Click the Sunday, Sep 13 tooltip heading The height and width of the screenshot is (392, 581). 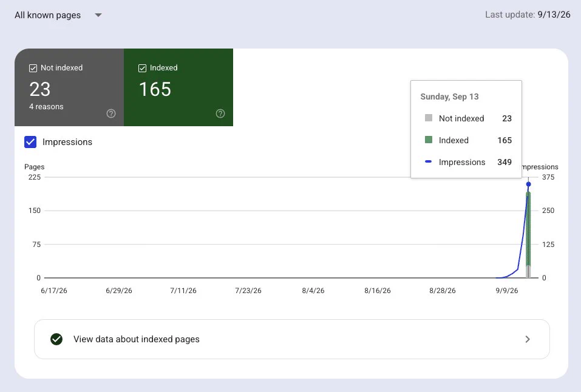pyautogui.click(x=449, y=96)
